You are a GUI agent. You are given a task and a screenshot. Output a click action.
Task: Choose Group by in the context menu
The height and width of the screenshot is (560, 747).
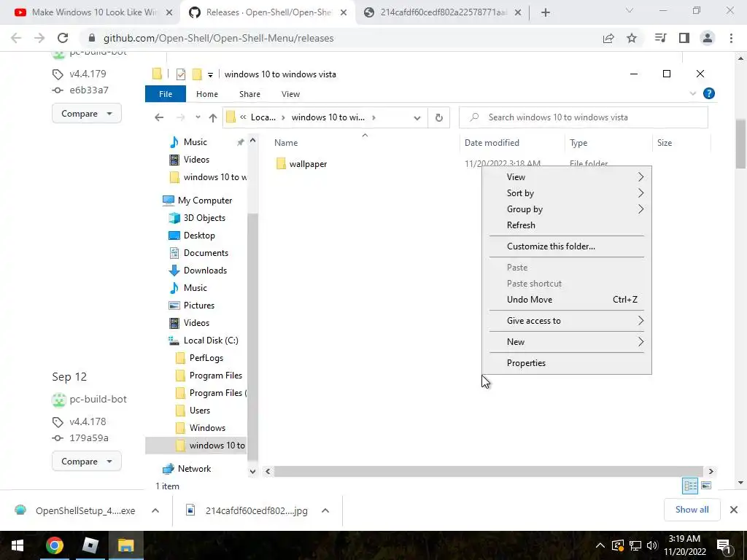(x=566, y=209)
